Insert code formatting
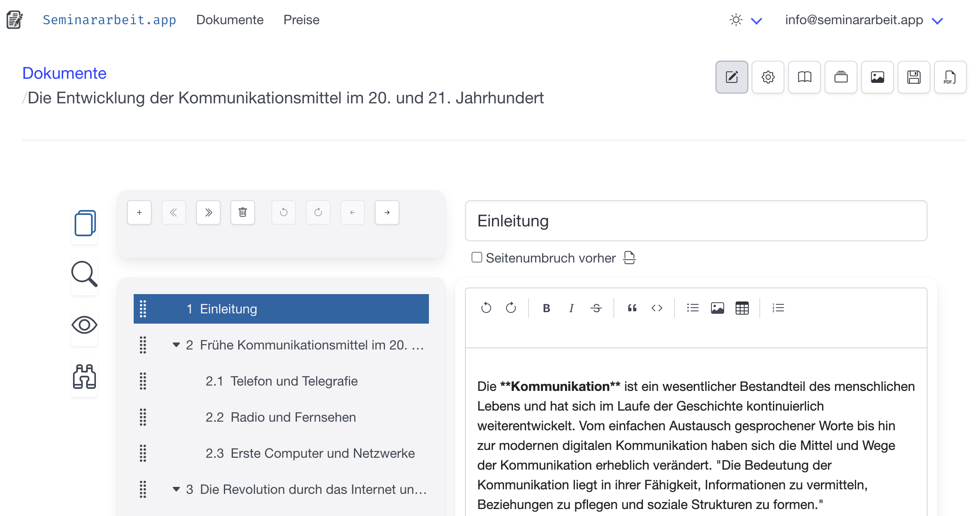The height and width of the screenshot is (516, 980). point(657,308)
